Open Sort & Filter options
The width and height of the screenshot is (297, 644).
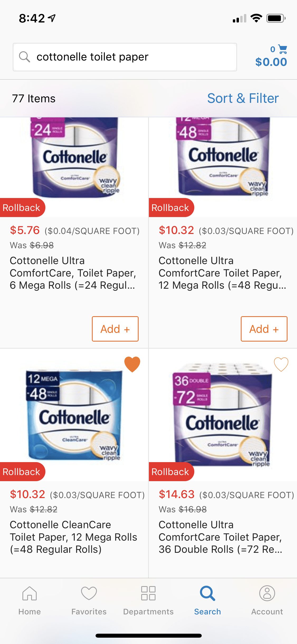point(243,98)
